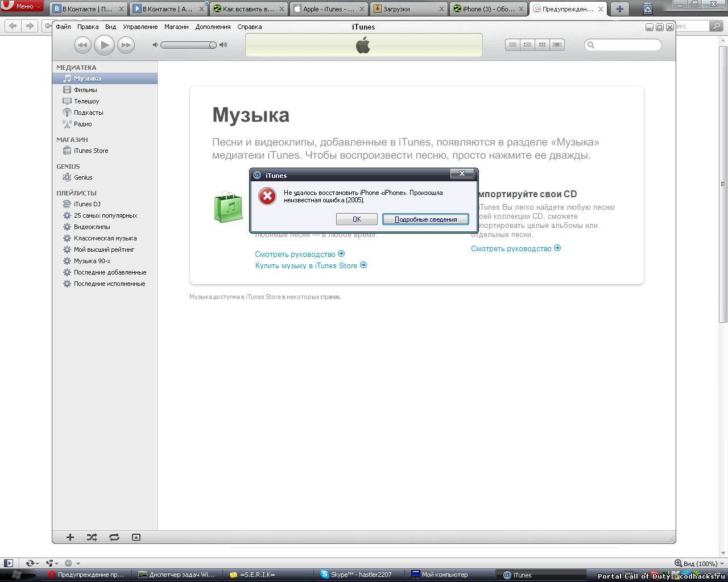Select Радио in the sidebar
This screenshot has height=582, width=728.
105,124
